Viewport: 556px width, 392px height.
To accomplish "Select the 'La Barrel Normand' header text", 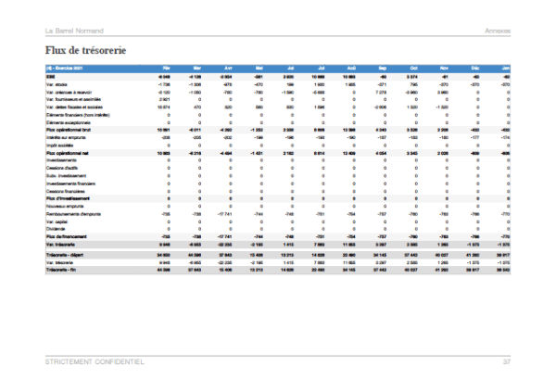I will [x=74, y=31].
